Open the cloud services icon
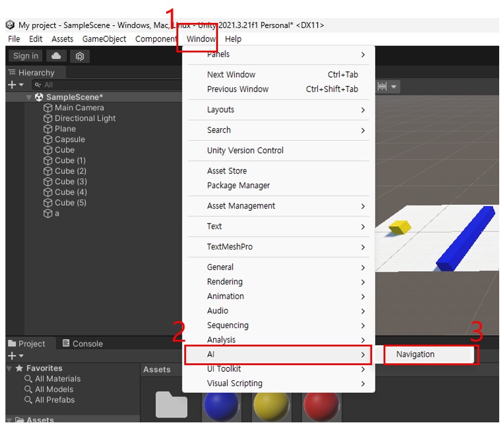 pos(56,56)
